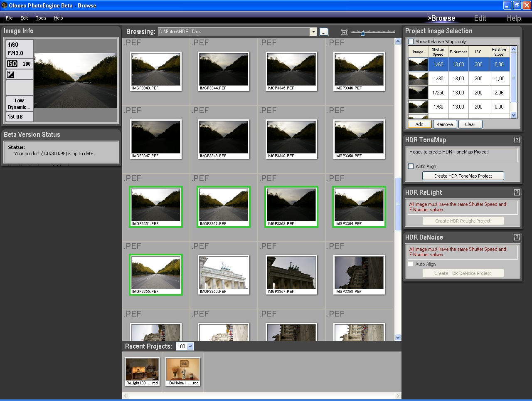Open the HDR ReLight panel help icon
This screenshot has height=401, width=532.
point(517,192)
